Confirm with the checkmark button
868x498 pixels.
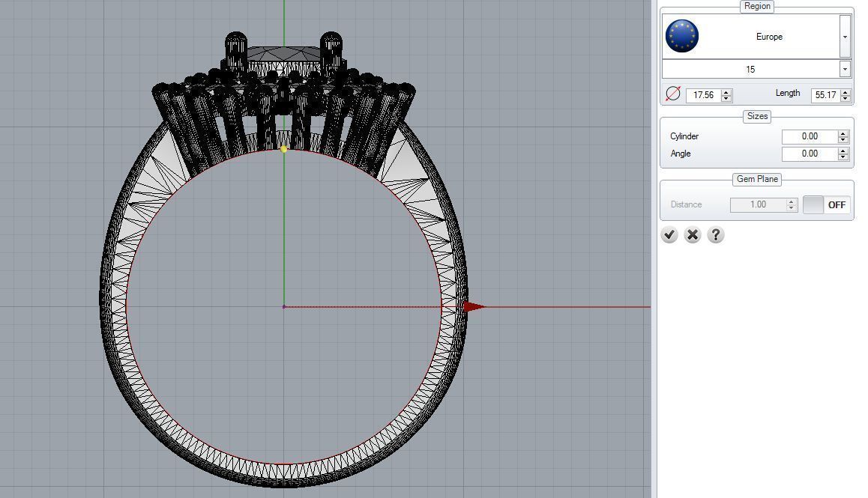tap(669, 234)
